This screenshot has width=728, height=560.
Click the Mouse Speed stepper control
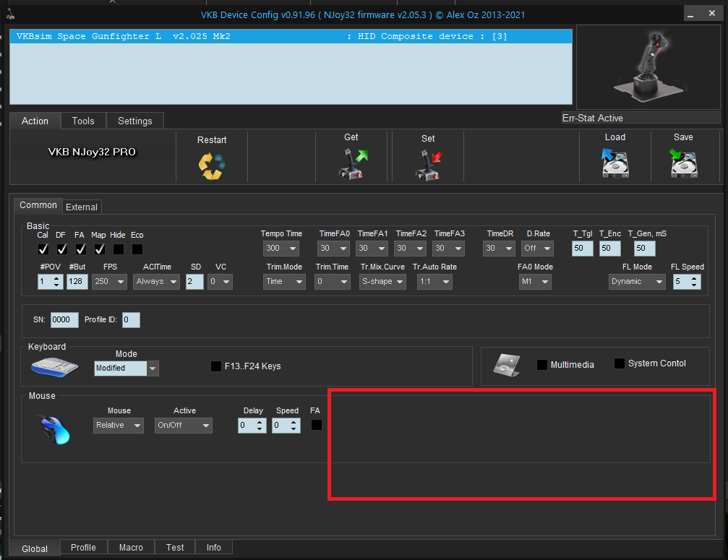tap(286, 426)
